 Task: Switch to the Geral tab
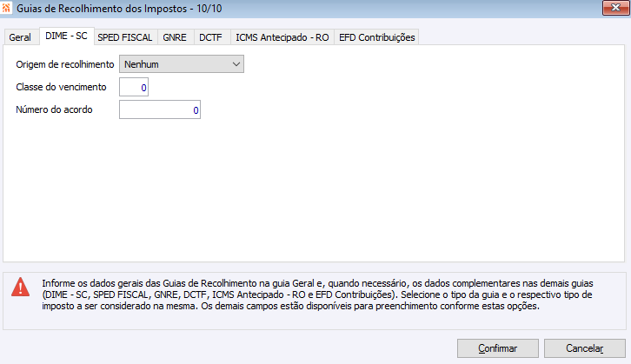pyautogui.click(x=20, y=38)
